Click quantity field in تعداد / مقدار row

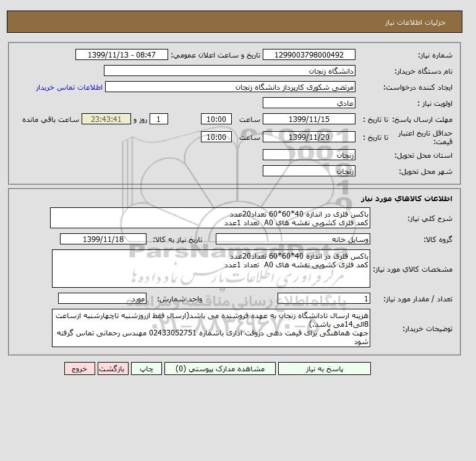[x=324, y=299]
